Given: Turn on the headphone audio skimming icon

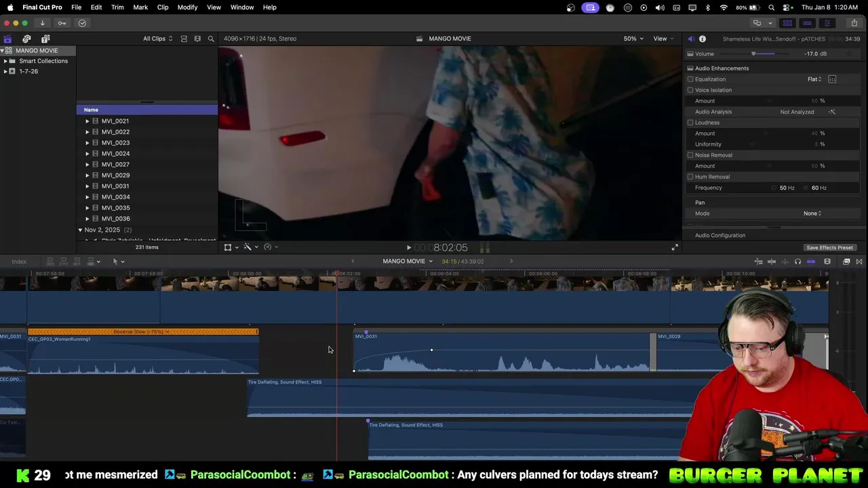Looking at the screenshot, I should click(797, 262).
